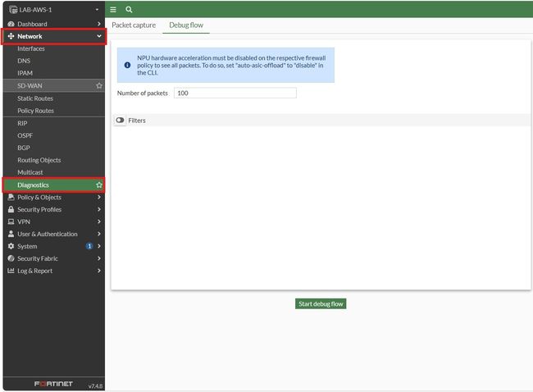Open Static Routes
The height and width of the screenshot is (392, 533).
click(x=35, y=98)
